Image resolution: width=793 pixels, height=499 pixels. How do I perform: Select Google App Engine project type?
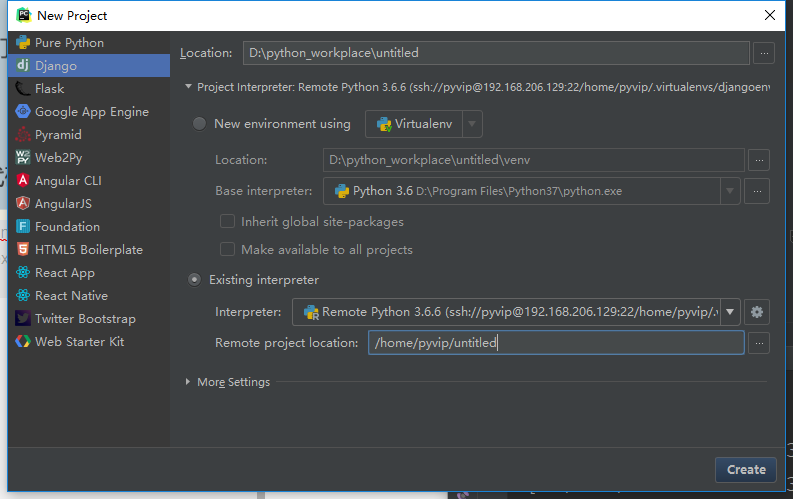89,112
